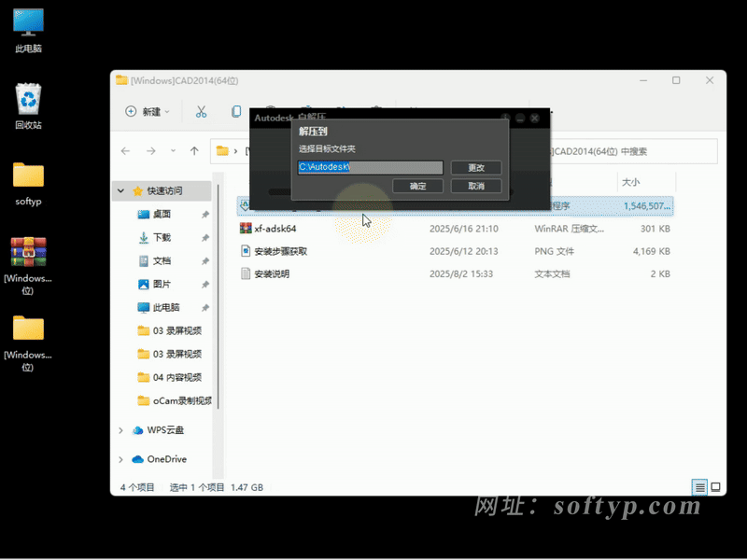Select 安装步骤获取 PNG file
Viewport: 747px width, 560px height.
[455, 251]
